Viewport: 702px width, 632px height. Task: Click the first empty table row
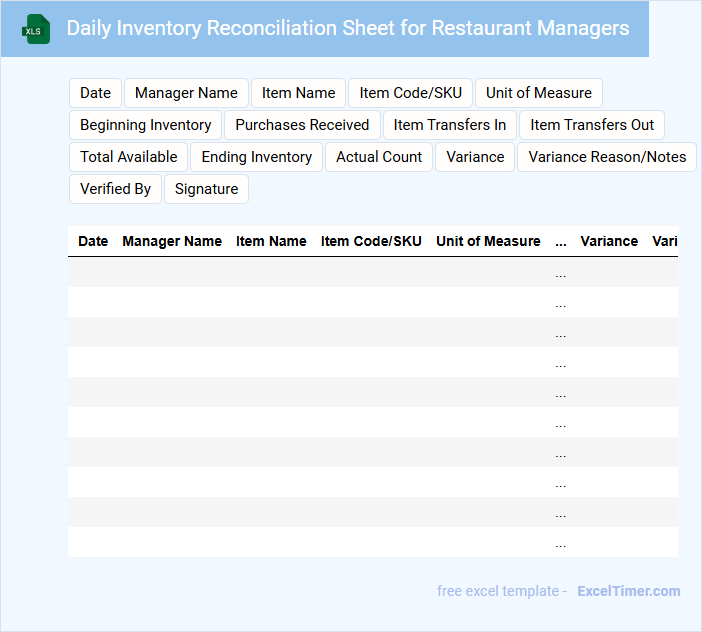pyautogui.click(x=372, y=272)
